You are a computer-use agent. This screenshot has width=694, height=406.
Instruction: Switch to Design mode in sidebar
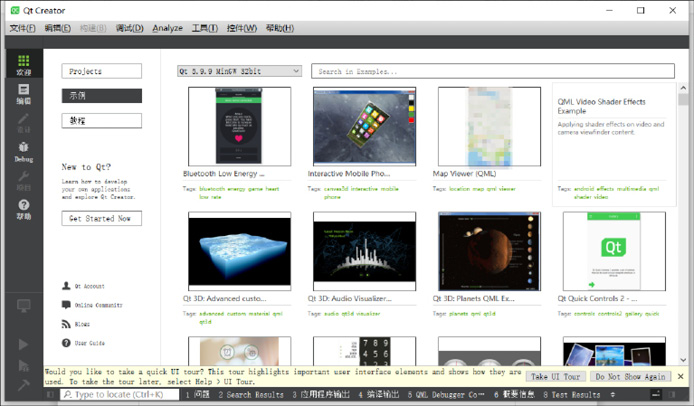[24, 123]
